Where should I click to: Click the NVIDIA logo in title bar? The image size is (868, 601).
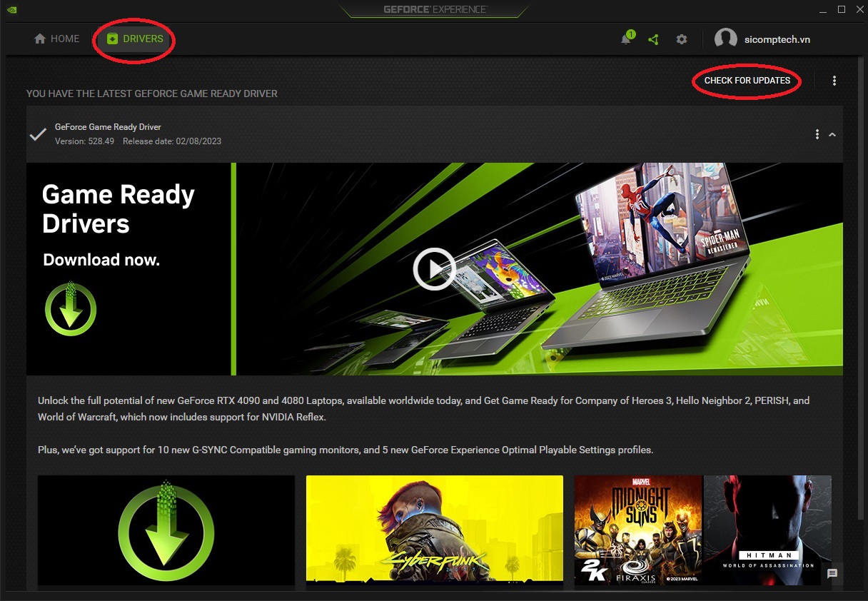12,10
